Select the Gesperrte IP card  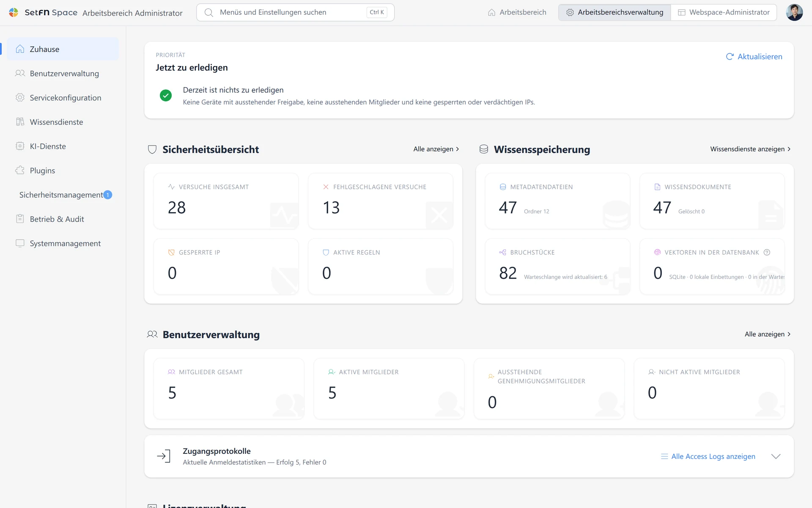click(226, 267)
